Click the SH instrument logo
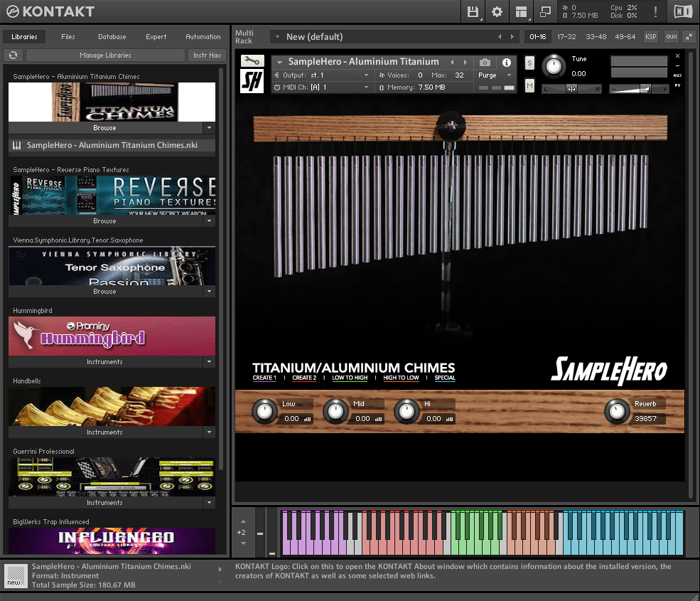The width and height of the screenshot is (700, 601). pyautogui.click(x=252, y=81)
